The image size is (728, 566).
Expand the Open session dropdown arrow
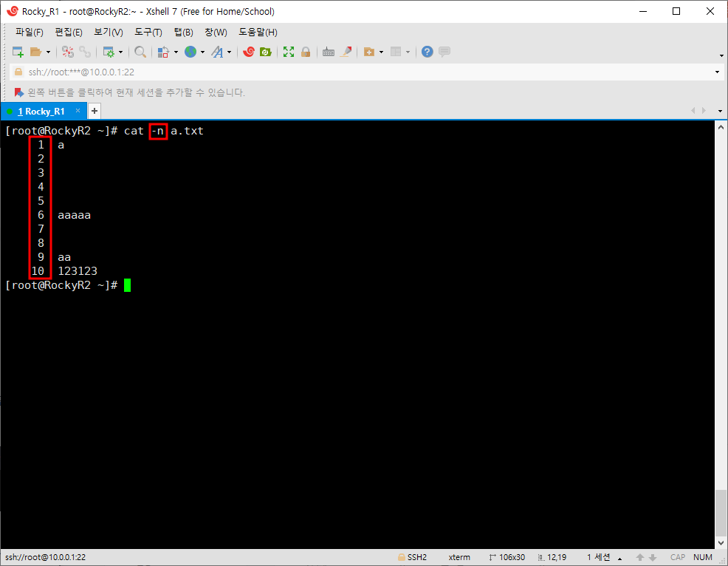(48, 52)
